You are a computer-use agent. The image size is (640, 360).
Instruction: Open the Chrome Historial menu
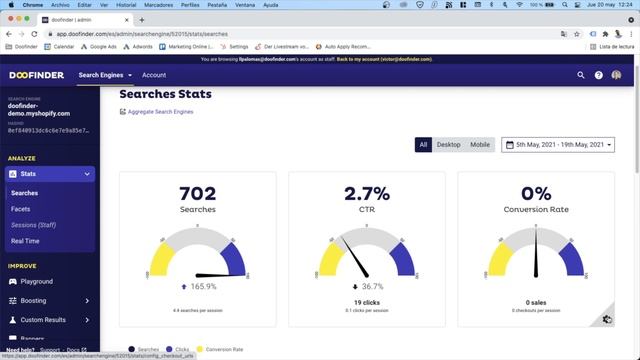coord(126,5)
